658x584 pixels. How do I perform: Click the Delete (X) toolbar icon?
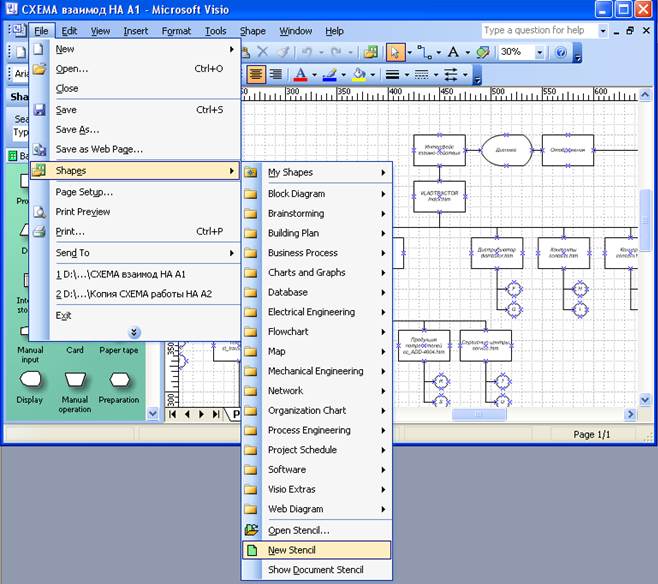click(263, 52)
